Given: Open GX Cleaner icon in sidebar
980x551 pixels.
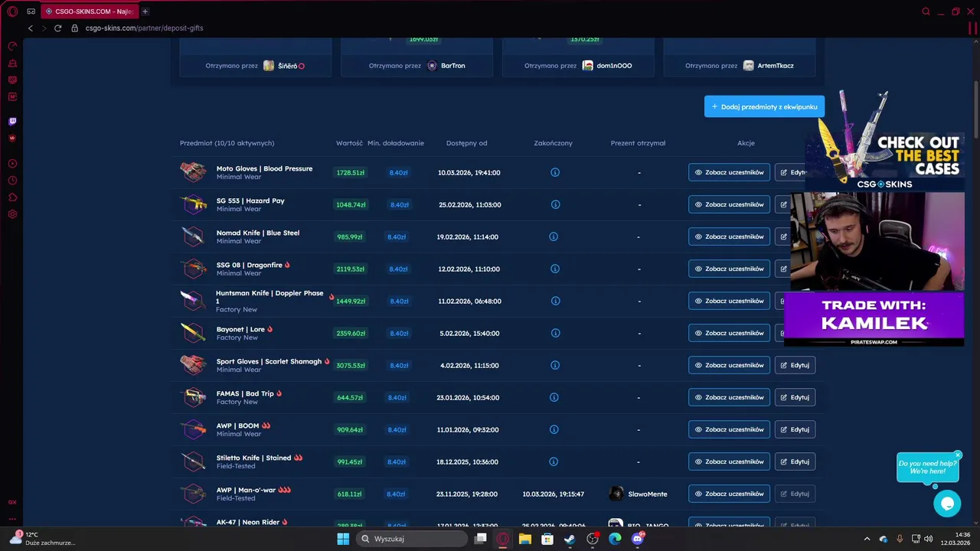Looking at the screenshot, I should coord(12,64).
